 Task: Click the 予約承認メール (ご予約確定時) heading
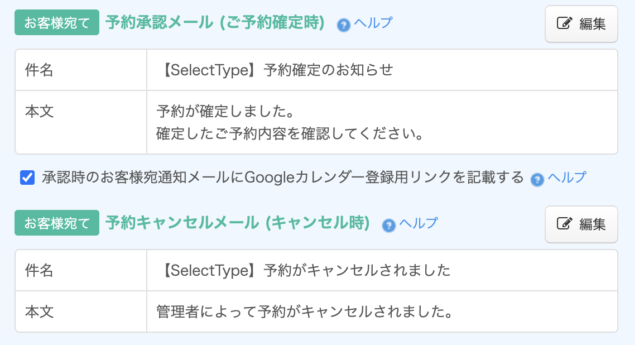[x=215, y=23]
